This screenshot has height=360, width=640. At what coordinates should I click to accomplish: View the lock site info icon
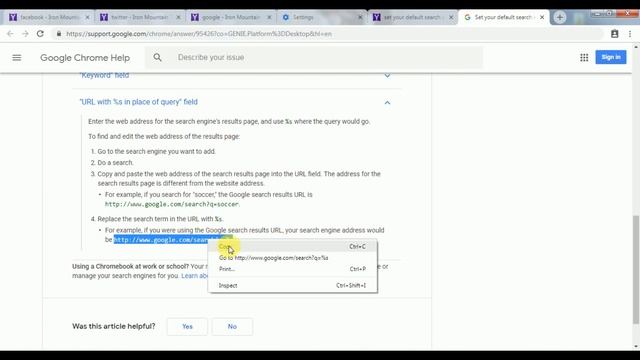59,34
